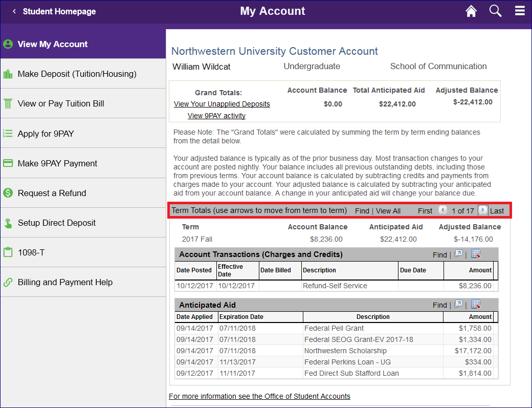The height and width of the screenshot is (408, 532).
Task: Open Account Transactions view-all popup icon
Action: coord(458,254)
